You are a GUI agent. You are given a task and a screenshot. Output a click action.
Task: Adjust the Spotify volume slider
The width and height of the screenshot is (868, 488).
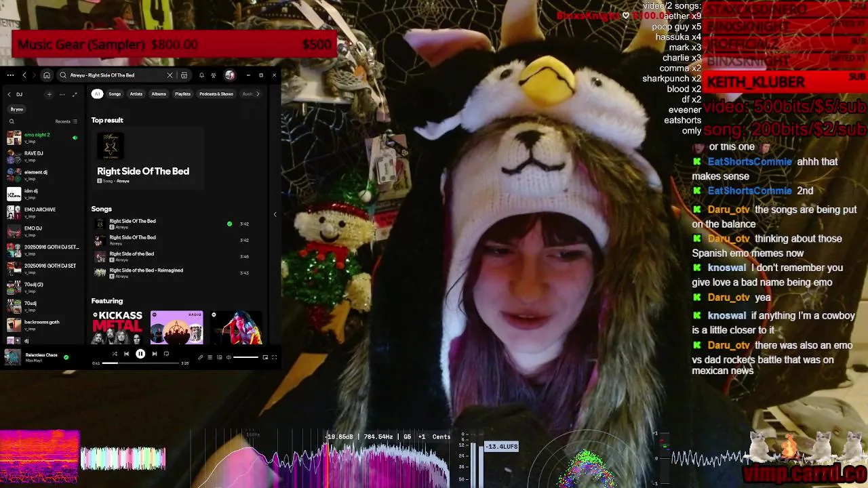245,357
